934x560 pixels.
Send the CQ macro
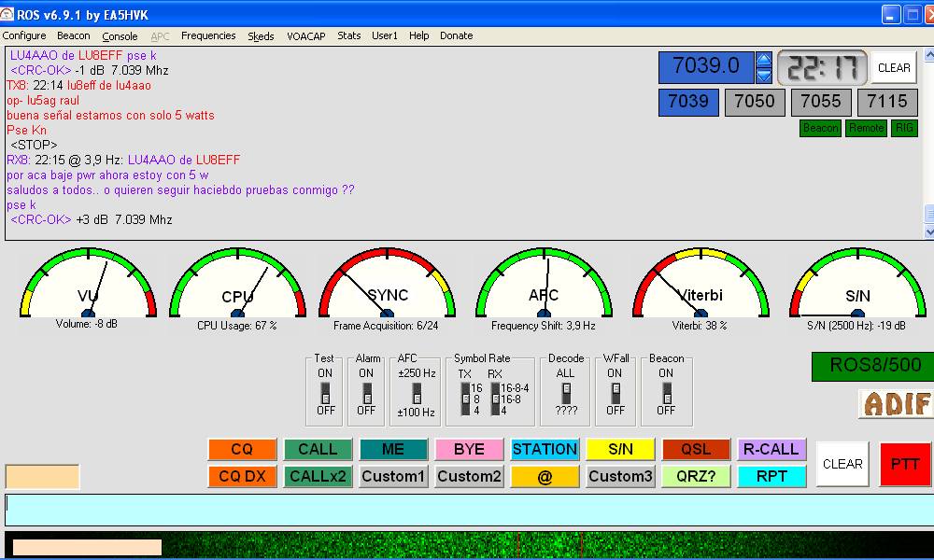click(x=242, y=449)
